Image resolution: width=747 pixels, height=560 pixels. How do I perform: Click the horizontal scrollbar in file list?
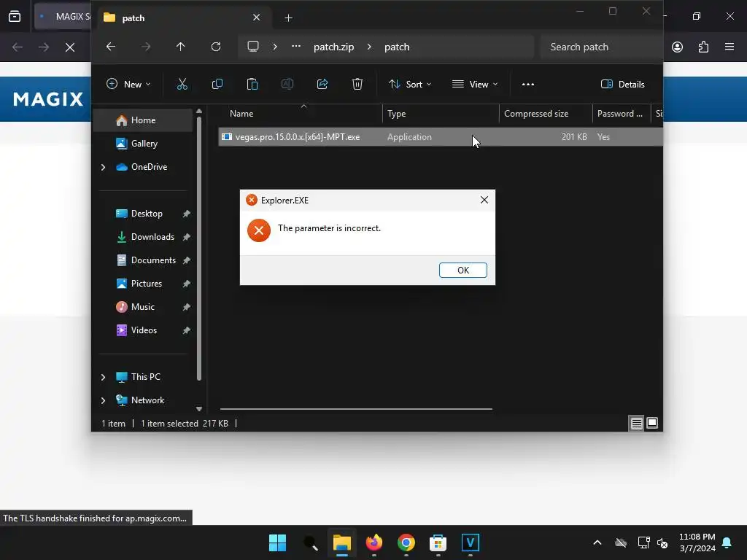356,408
